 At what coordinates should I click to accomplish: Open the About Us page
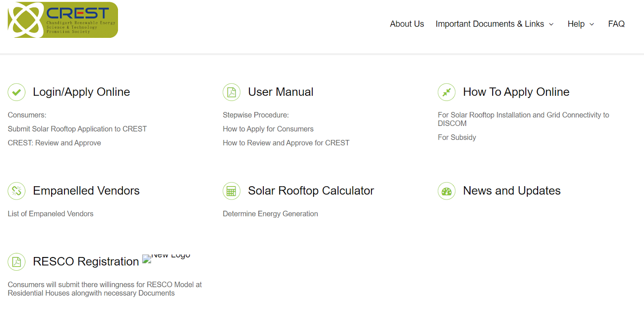(x=407, y=24)
